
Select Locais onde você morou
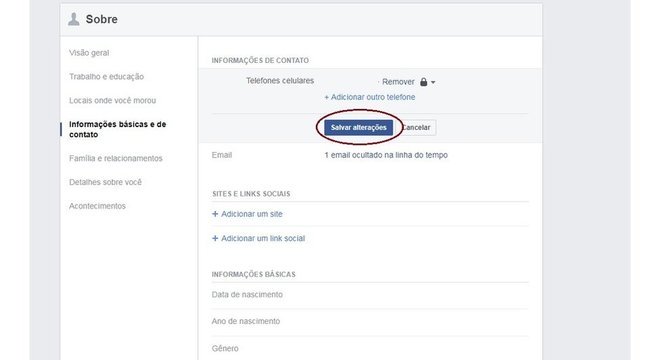tap(112, 101)
